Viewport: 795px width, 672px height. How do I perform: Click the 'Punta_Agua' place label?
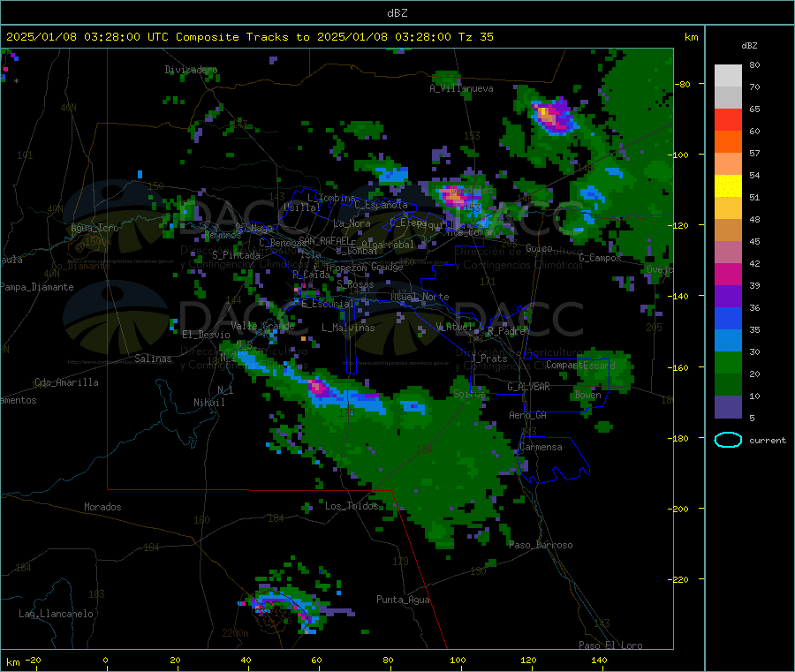(403, 600)
